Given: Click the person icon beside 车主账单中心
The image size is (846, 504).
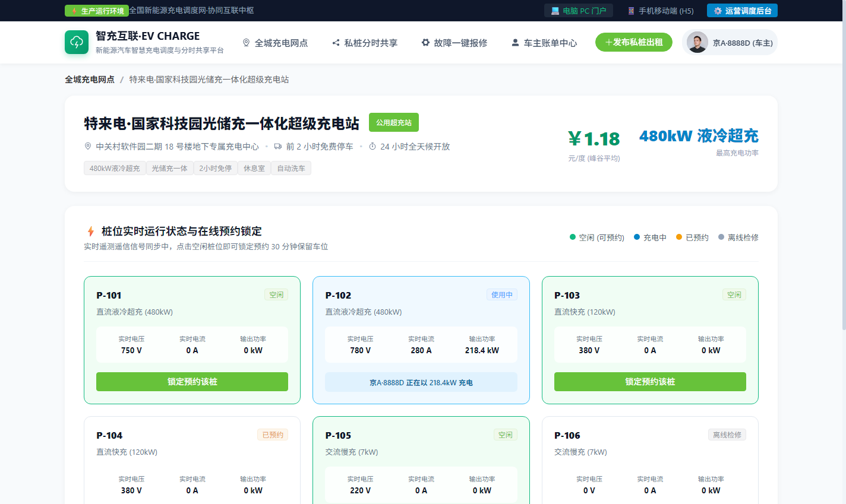Looking at the screenshot, I should click(x=515, y=43).
